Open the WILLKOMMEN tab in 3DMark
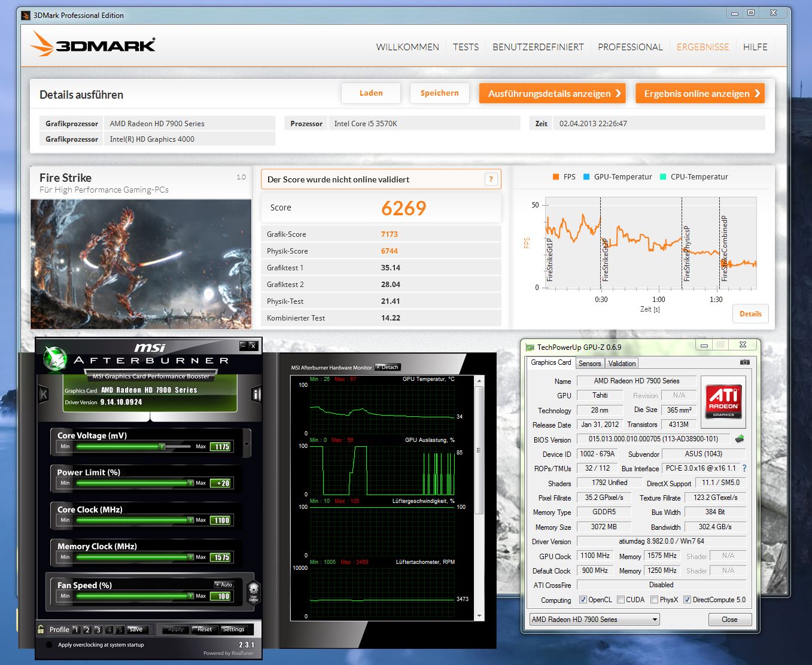 [407, 47]
